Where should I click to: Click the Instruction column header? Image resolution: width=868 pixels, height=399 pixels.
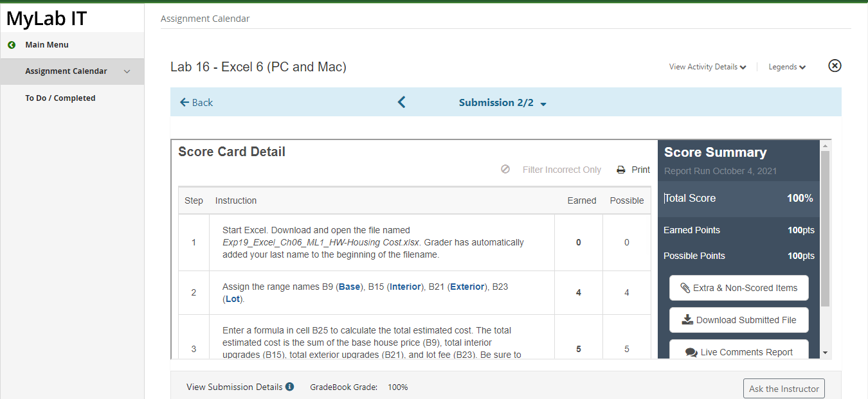(x=236, y=200)
